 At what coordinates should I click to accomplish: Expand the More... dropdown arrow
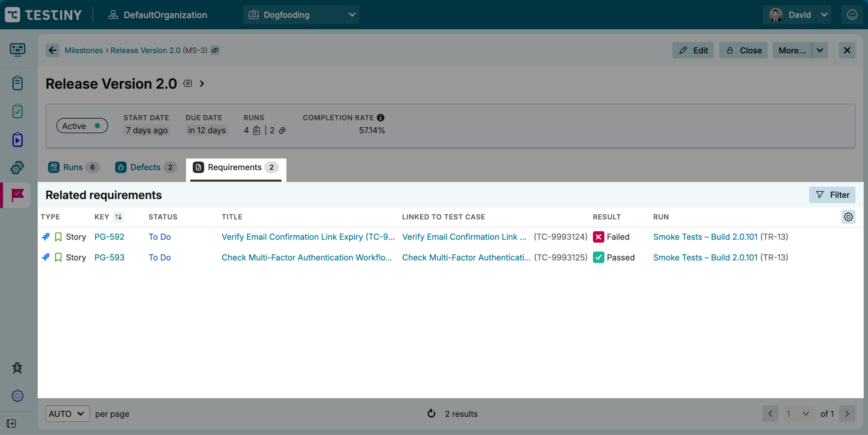pos(819,50)
